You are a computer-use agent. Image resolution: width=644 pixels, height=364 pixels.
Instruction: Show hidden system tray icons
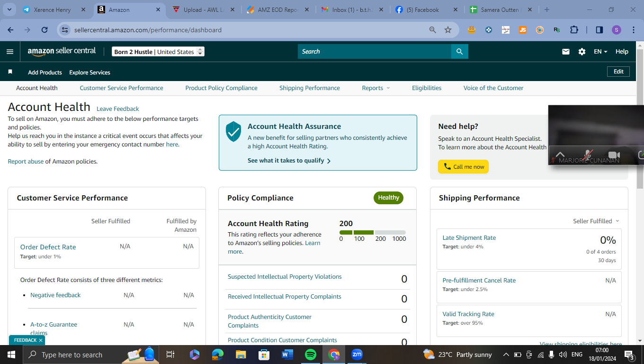pos(506,355)
